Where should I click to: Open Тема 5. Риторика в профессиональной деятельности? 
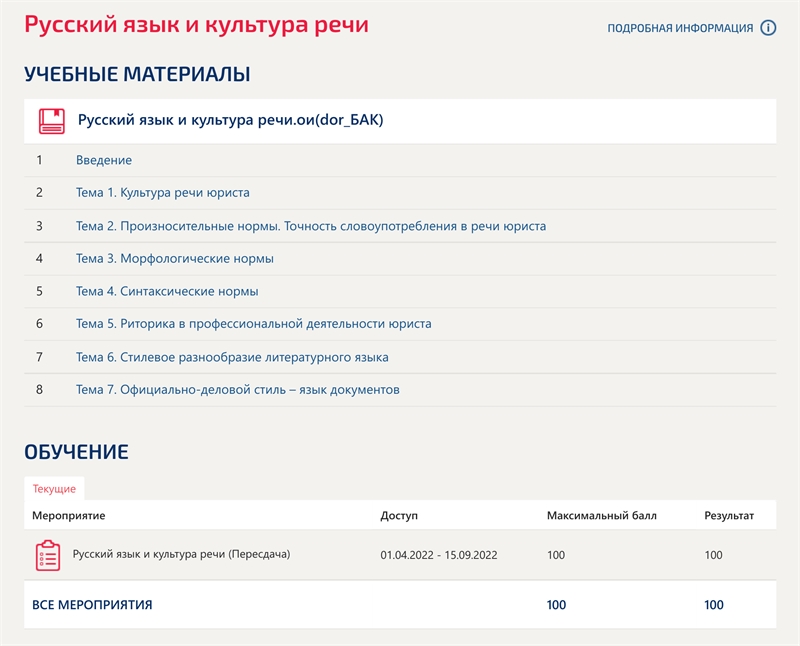coord(254,324)
